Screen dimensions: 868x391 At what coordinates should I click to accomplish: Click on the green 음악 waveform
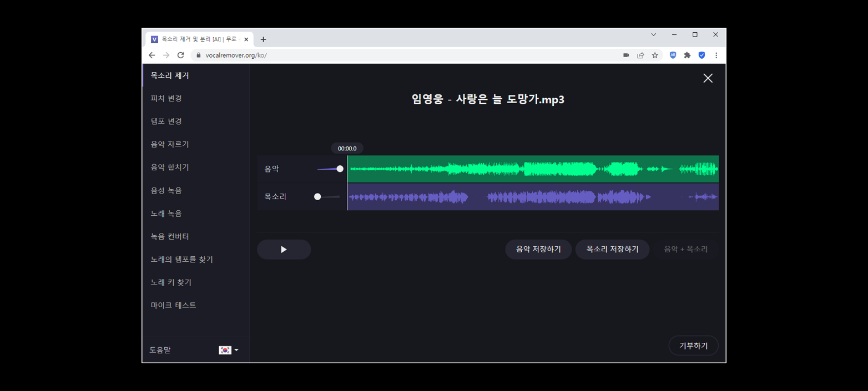533,169
